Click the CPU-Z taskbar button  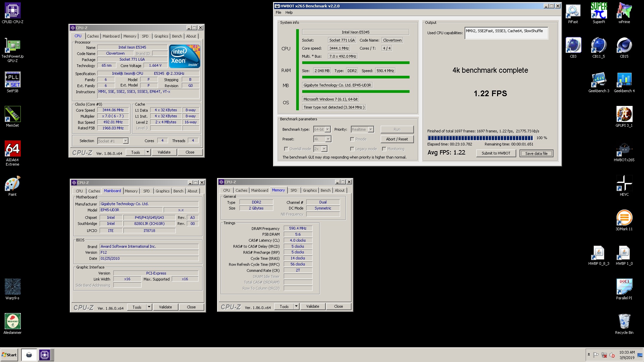45,355
